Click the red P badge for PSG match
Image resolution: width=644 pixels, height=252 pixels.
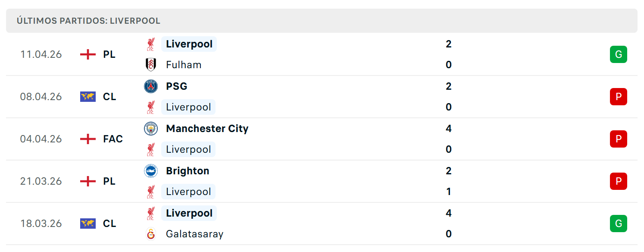coord(619,97)
